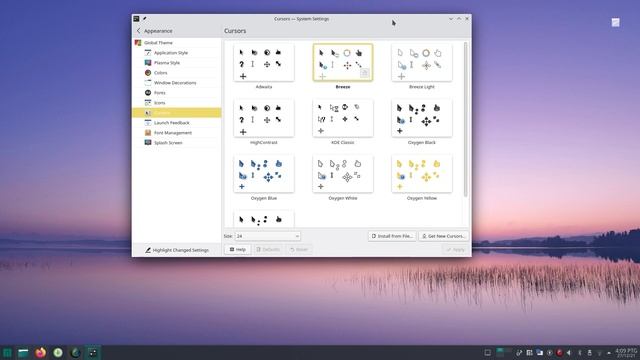This screenshot has width=640, height=360.
Task: Select the highlighted Cursors sidebar entry
Action: click(176, 113)
